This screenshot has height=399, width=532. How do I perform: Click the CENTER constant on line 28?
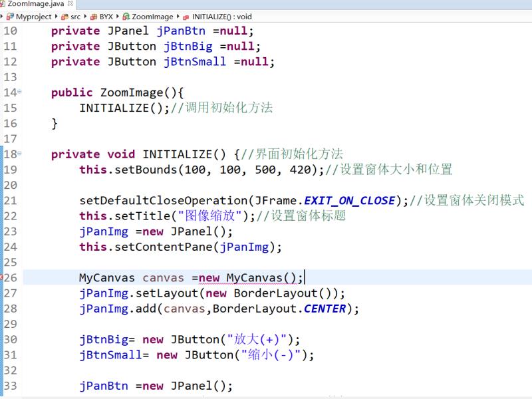325,309
